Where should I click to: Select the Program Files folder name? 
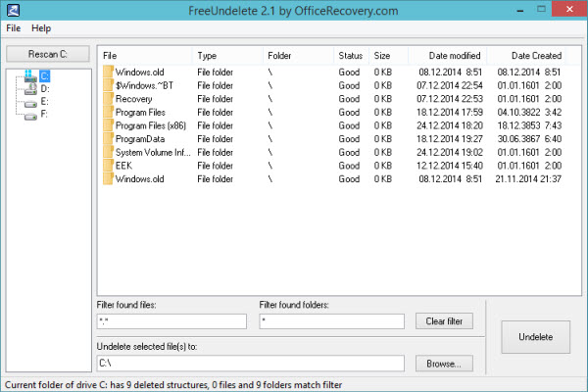(x=140, y=112)
